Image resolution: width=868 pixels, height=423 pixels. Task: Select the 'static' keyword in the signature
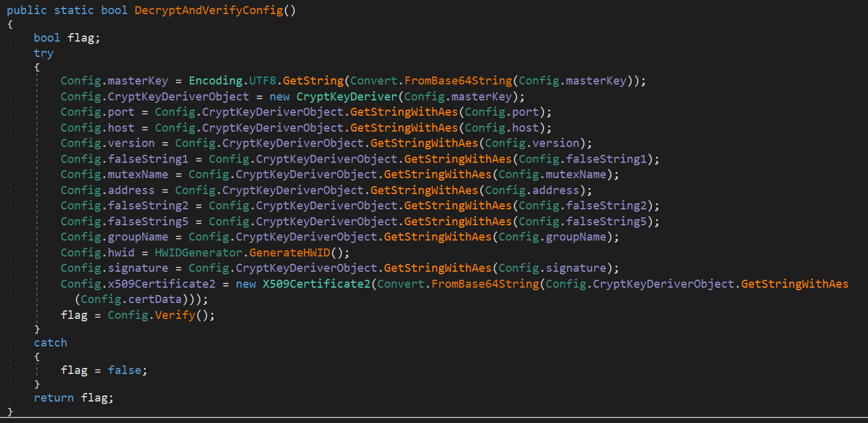tap(74, 10)
